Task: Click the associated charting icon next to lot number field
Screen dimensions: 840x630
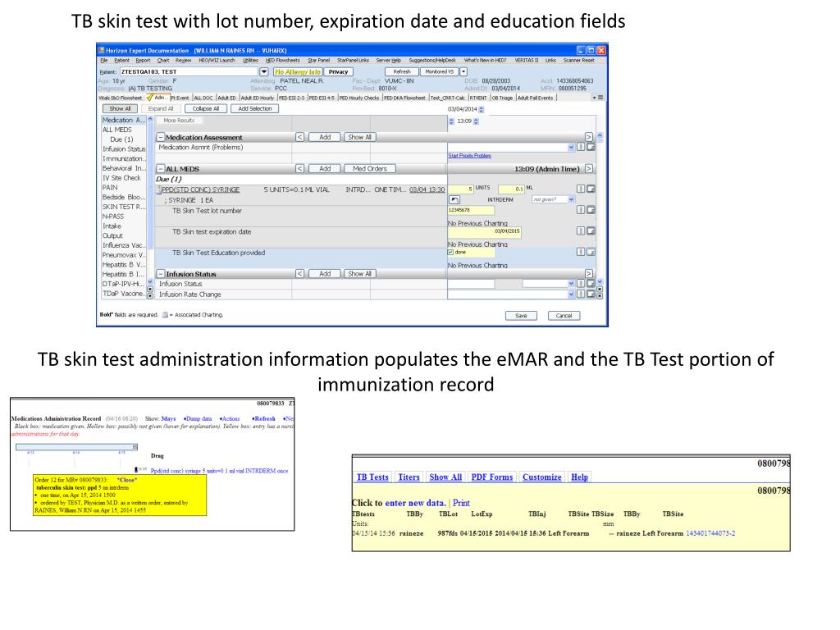Action: point(592,210)
